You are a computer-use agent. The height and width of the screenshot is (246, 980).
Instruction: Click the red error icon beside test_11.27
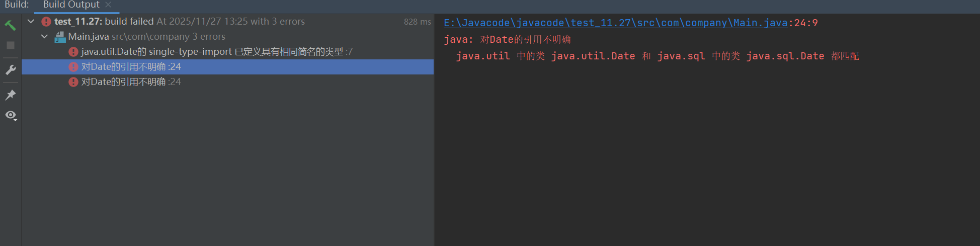click(x=46, y=22)
